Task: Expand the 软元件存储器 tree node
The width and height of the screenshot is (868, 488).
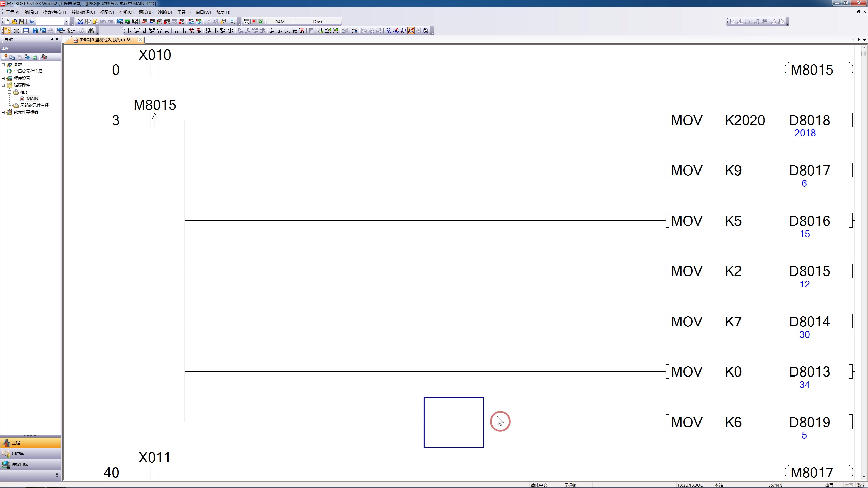Action: click(5, 112)
